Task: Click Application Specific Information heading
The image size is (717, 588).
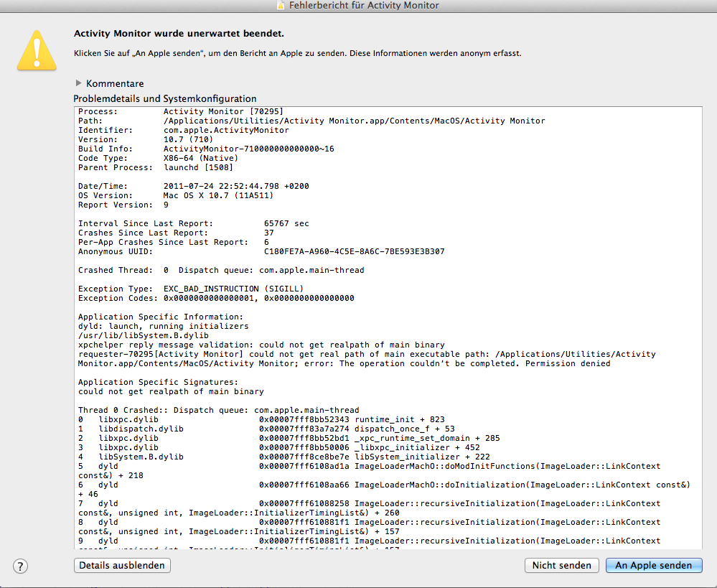Action: tap(161, 317)
